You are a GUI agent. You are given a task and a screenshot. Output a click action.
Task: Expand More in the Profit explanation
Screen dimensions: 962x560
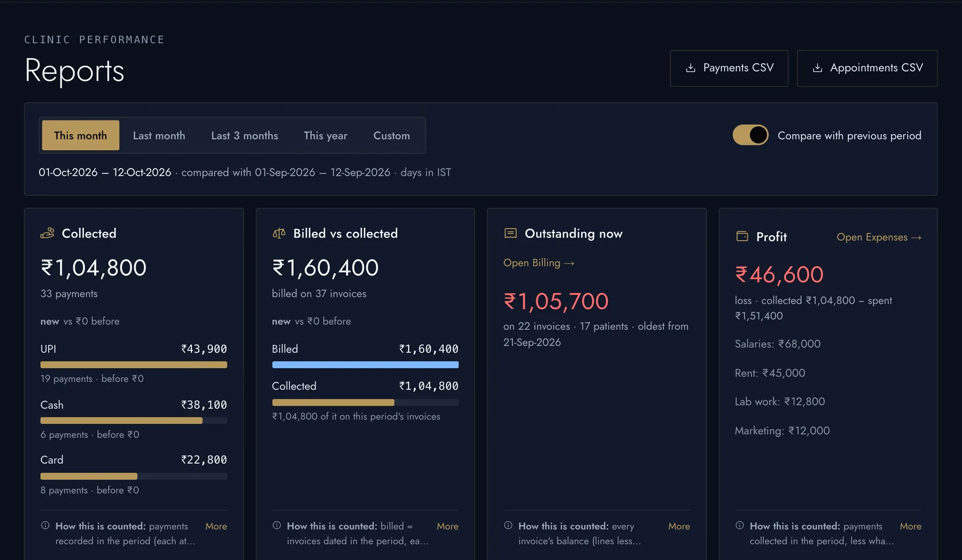pyautogui.click(x=911, y=526)
